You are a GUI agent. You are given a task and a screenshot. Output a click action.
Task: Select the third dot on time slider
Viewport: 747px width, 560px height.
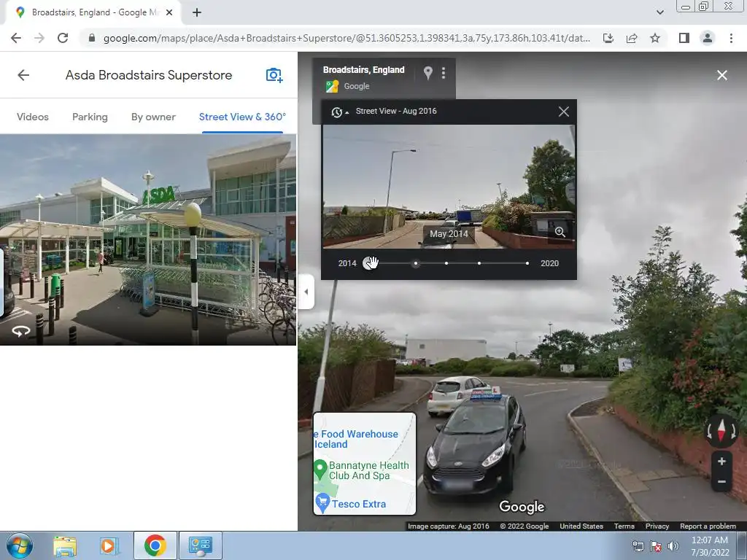click(x=446, y=263)
